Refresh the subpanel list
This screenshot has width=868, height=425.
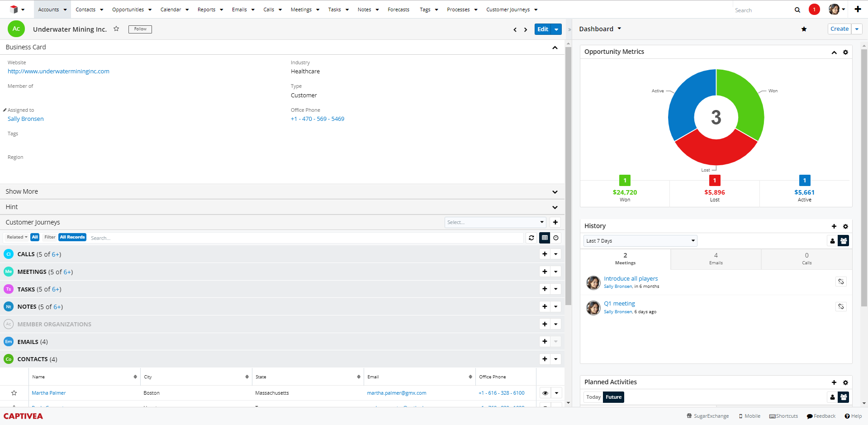[531, 238]
